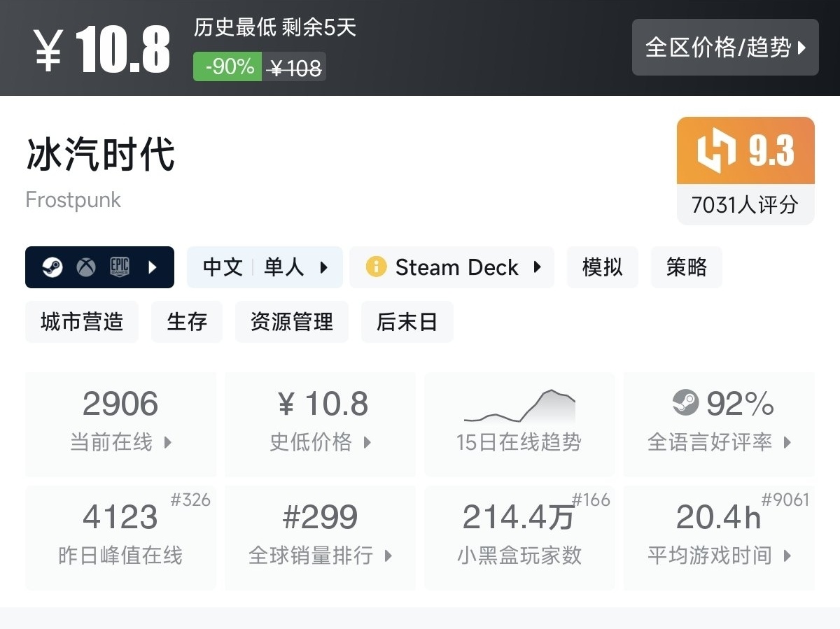Screen dimensions: 840x629
Task: Expand the 中文 单人 language details
Action: 265,267
